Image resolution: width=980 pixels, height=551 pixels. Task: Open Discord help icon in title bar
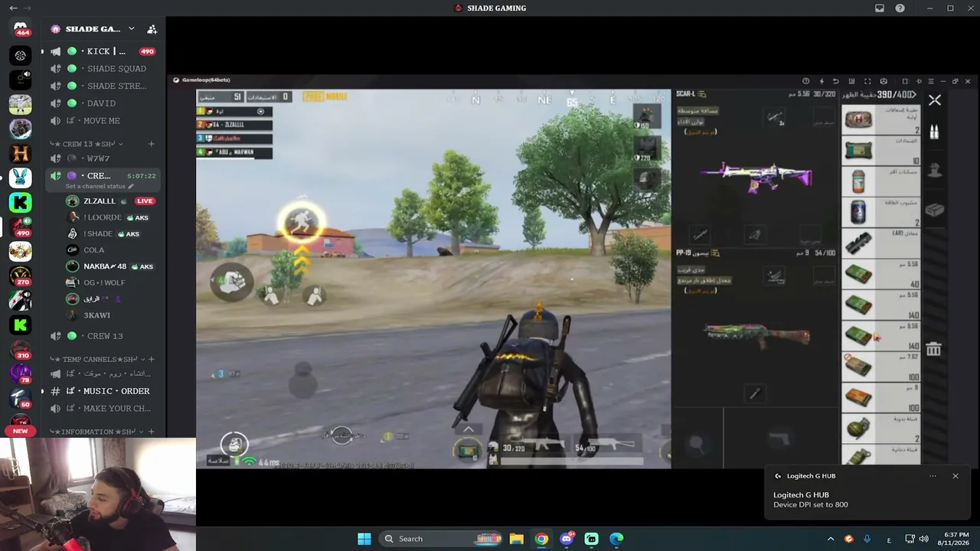pos(900,8)
